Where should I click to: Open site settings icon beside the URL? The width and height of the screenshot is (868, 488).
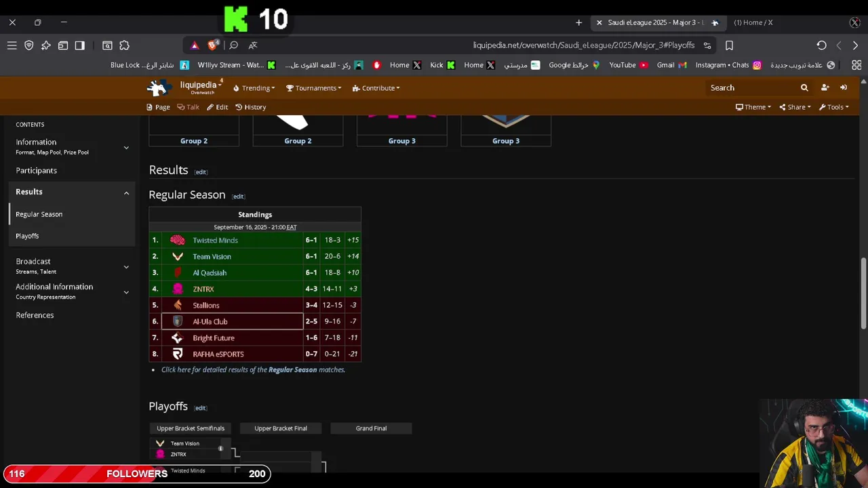pyautogui.click(x=707, y=45)
